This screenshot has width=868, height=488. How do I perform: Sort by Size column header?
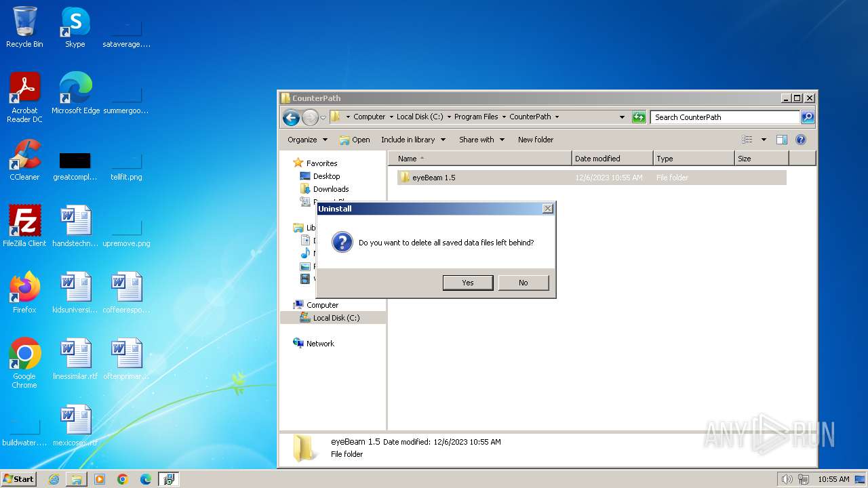(x=762, y=159)
